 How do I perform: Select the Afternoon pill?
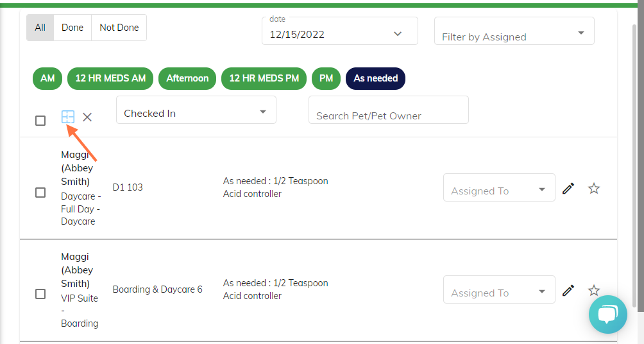187,78
